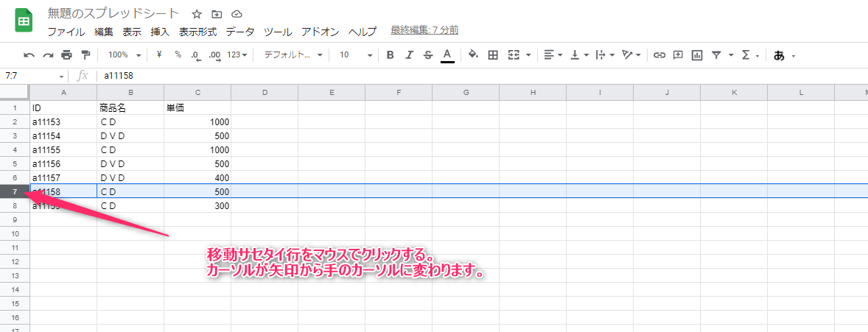Open input tools あ menu
Screen dimensions: 868x332
[784, 55]
